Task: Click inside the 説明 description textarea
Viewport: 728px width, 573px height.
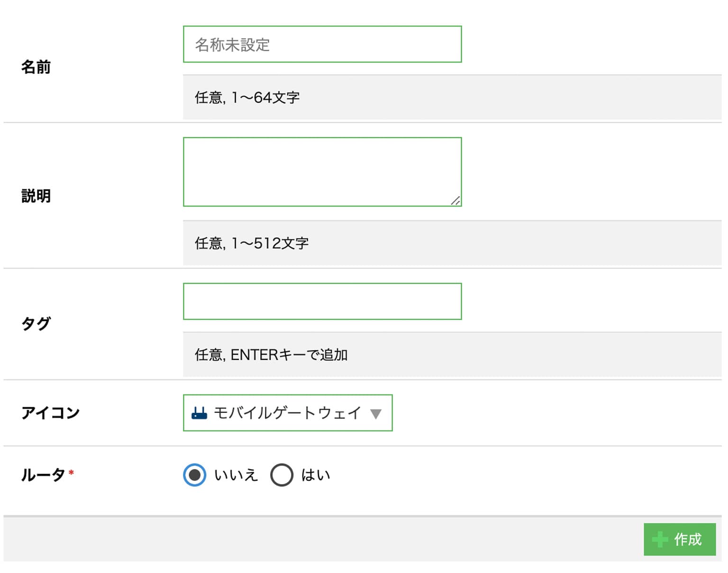Action: point(322,172)
